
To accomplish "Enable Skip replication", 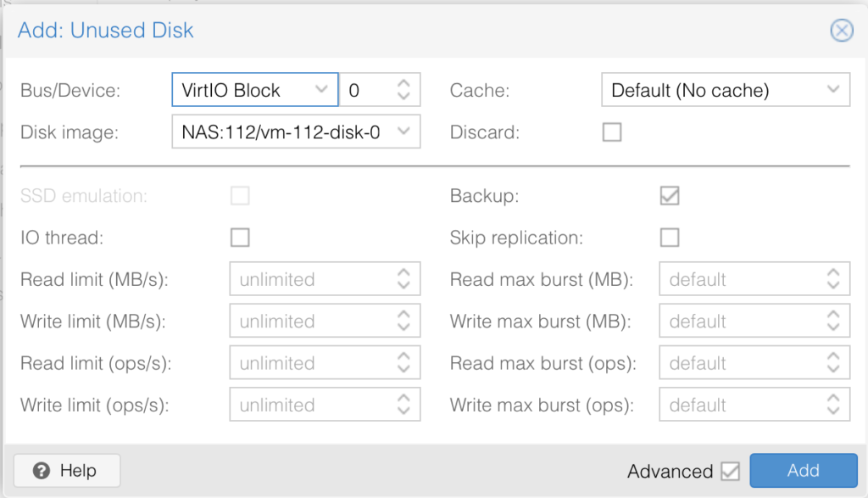I will click(670, 238).
